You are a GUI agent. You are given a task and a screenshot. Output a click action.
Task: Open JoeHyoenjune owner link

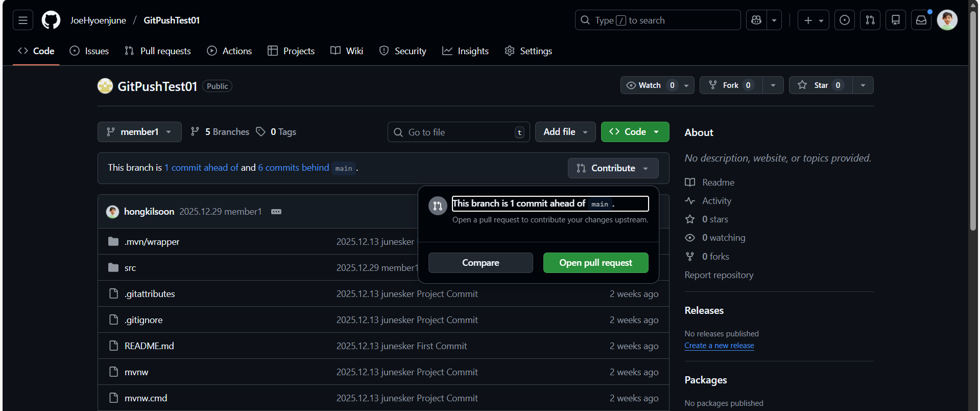point(98,20)
